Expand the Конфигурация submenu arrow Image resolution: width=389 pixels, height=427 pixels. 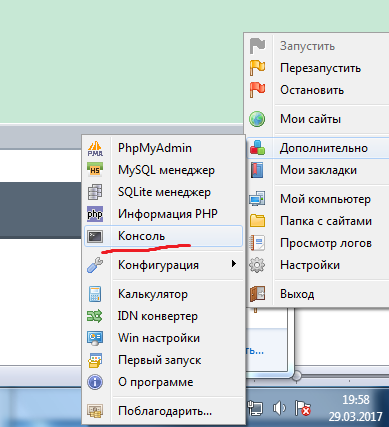click(234, 264)
